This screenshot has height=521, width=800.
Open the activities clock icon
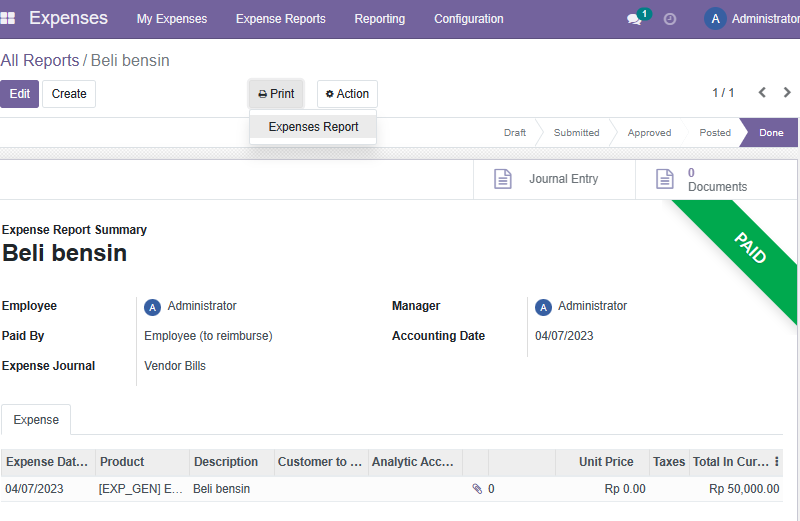coord(670,19)
